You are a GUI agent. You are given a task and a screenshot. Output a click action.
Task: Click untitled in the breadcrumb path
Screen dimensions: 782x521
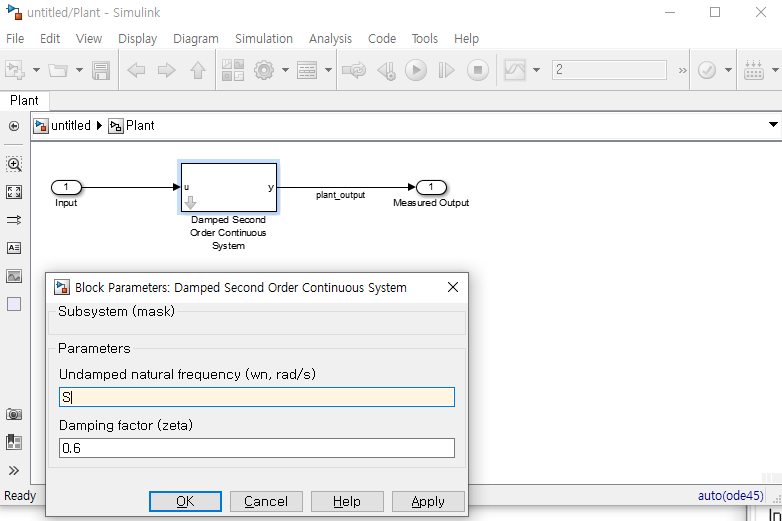coord(71,126)
